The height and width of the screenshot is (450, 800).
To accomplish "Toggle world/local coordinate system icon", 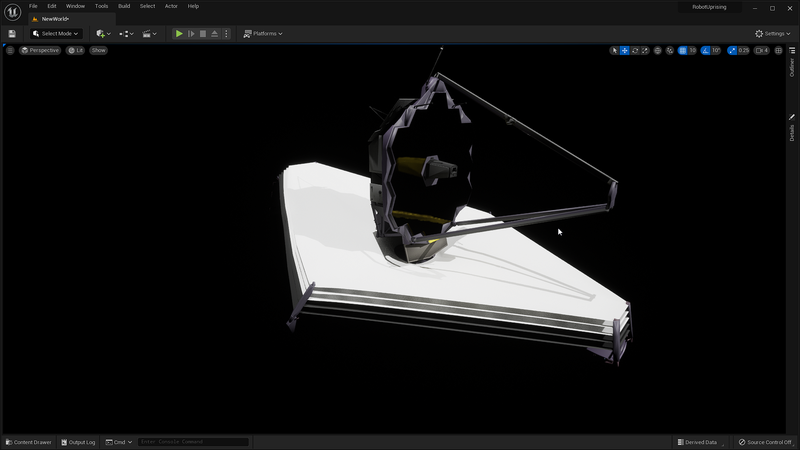I will [x=658, y=50].
